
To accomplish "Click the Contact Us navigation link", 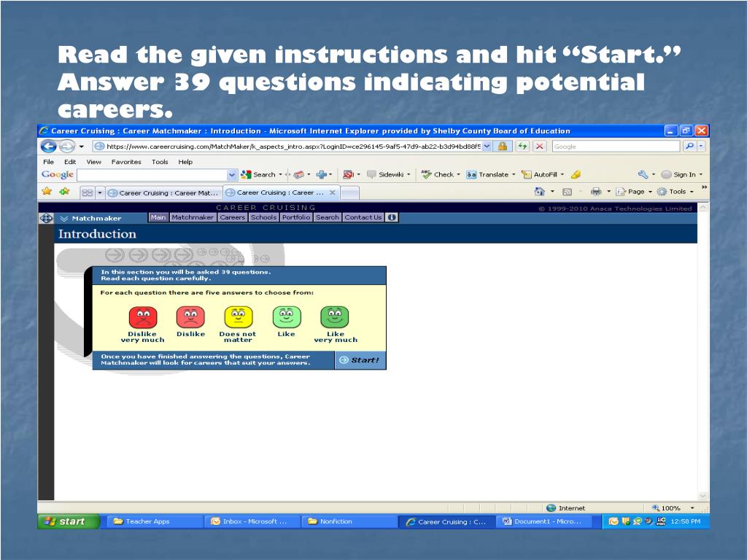I will [x=363, y=217].
